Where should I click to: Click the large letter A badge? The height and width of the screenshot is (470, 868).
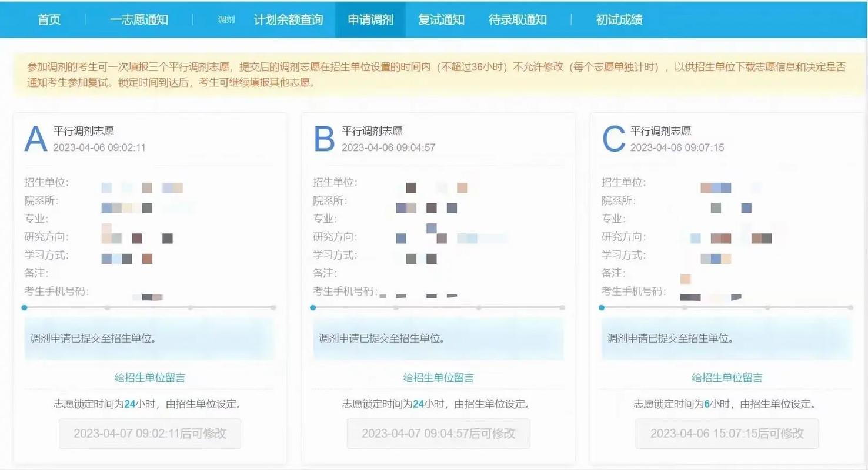35,139
